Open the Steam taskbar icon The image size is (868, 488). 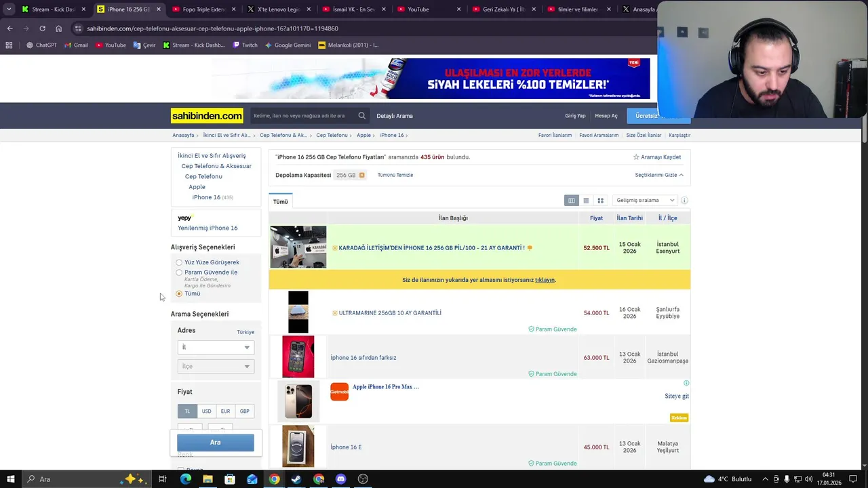(x=296, y=479)
